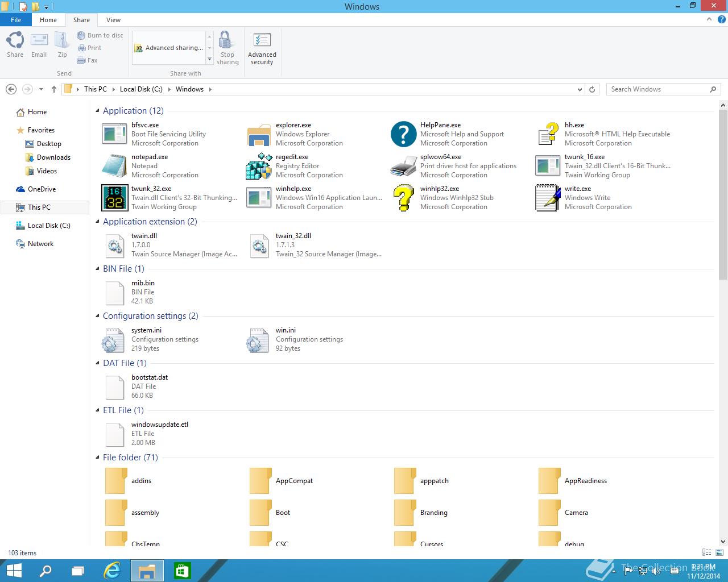Collapse the ETL File (1) group
The height and width of the screenshot is (582, 728).
click(97, 410)
